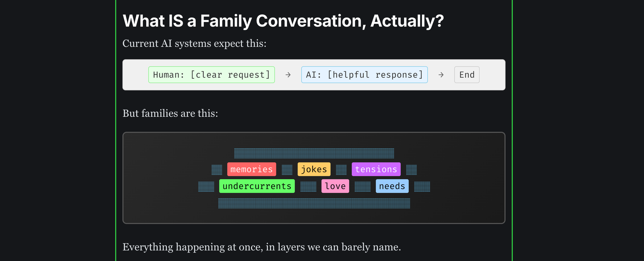Select the red memories tag
The width and height of the screenshot is (644, 261).
click(x=252, y=169)
